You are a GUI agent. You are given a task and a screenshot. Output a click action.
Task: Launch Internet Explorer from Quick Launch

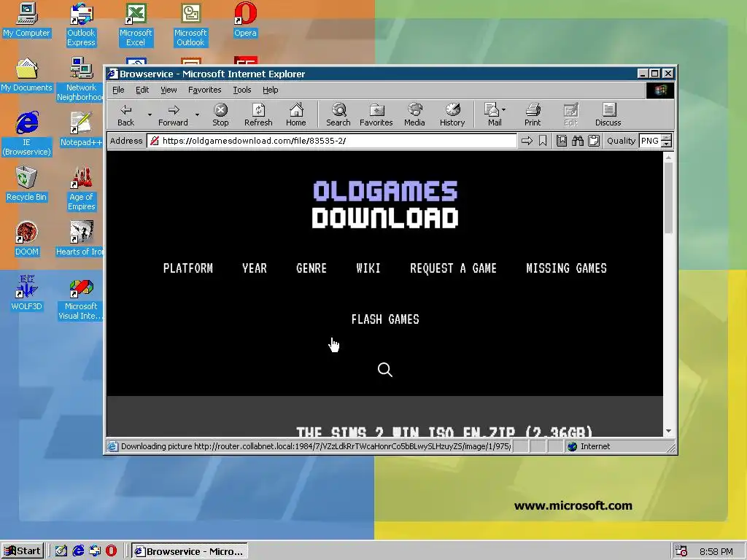[x=78, y=551]
